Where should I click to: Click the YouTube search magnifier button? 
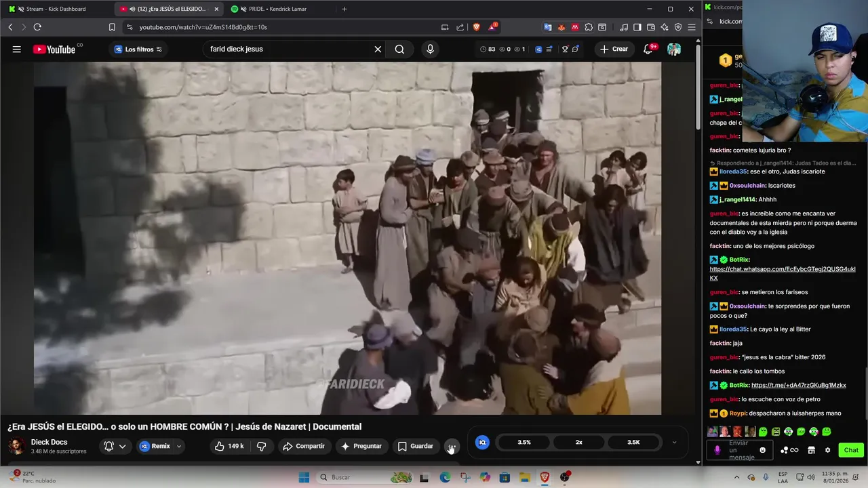pyautogui.click(x=399, y=49)
